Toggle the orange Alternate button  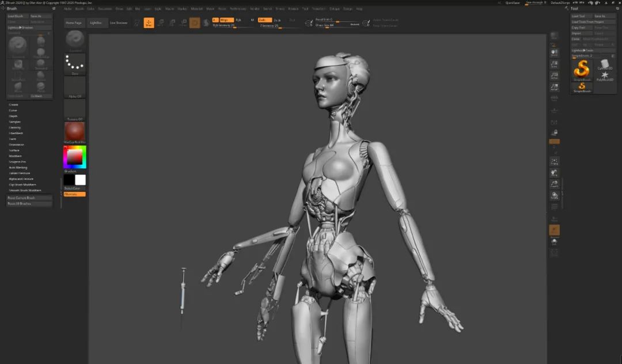(x=74, y=194)
